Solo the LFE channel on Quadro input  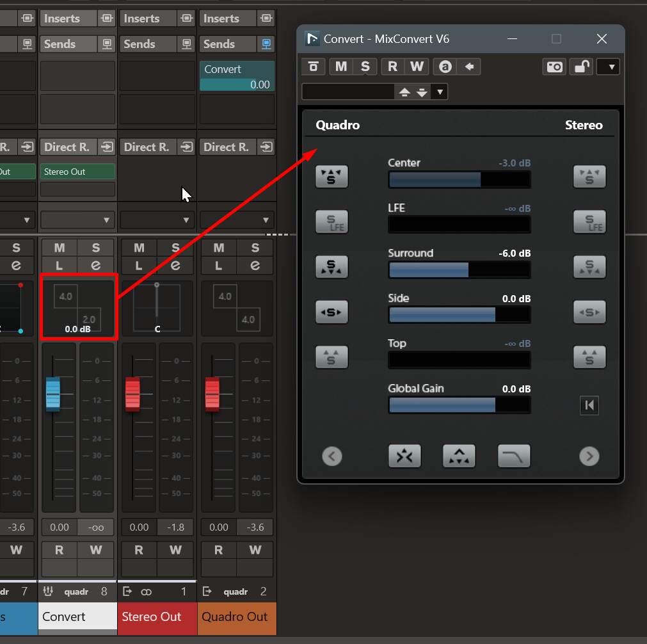(x=331, y=221)
